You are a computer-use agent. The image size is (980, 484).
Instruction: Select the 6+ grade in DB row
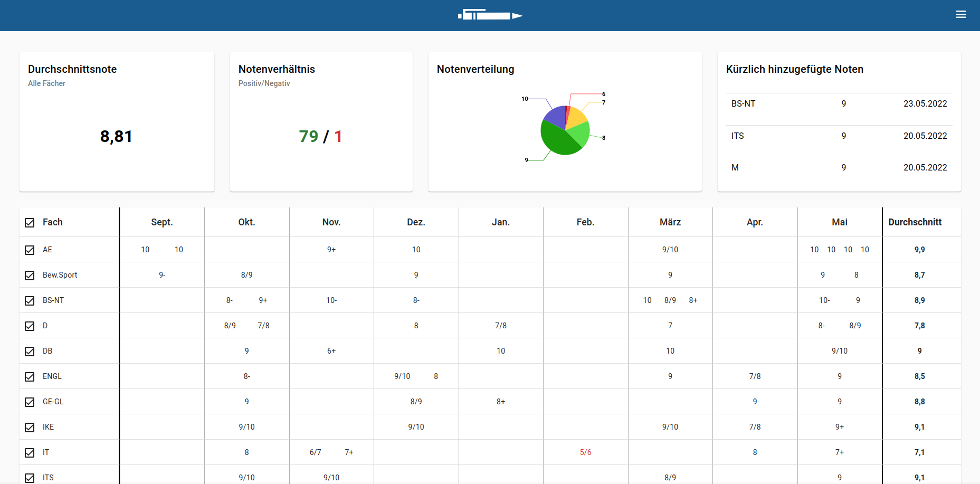[331, 351]
